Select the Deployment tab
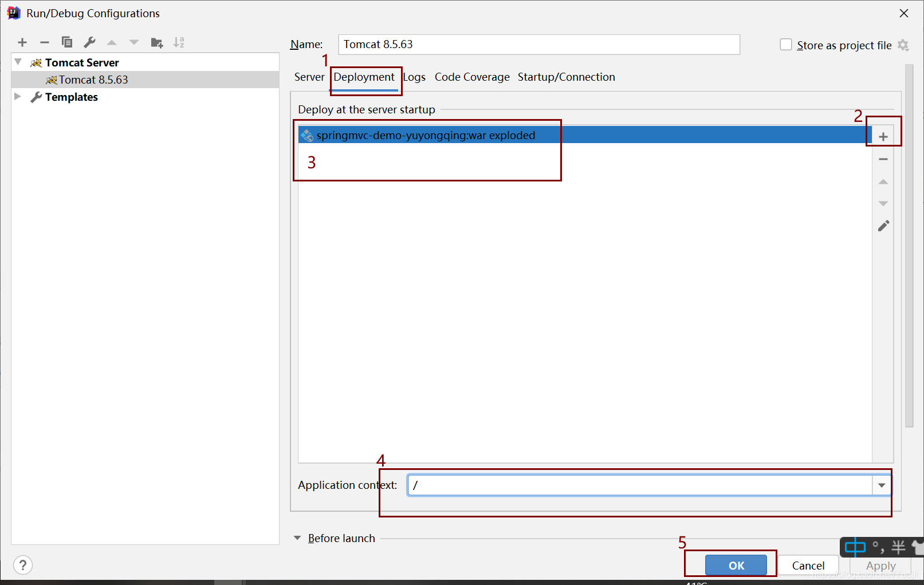The width and height of the screenshot is (924, 585). coord(364,77)
